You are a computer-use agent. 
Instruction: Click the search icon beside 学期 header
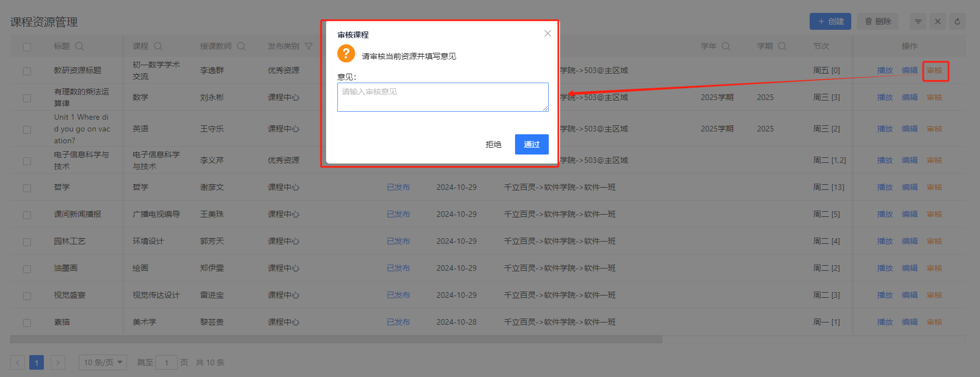coord(782,46)
